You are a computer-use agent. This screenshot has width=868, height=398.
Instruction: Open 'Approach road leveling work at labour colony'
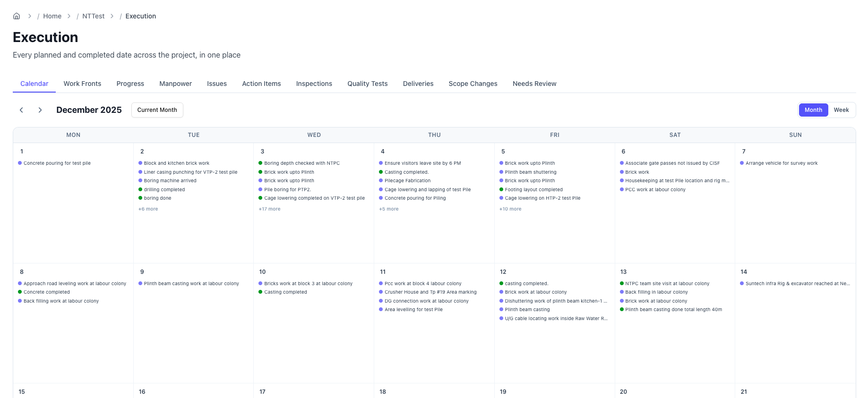coord(72,284)
